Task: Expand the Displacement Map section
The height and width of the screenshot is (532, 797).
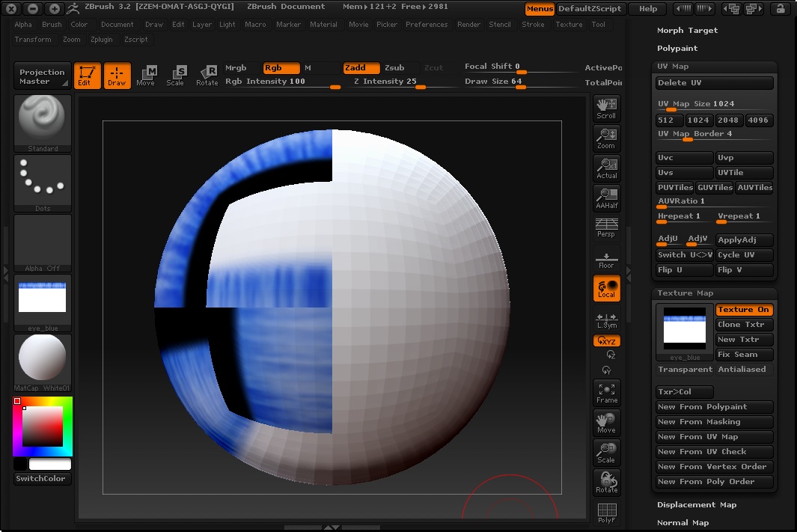Action: point(697,505)
